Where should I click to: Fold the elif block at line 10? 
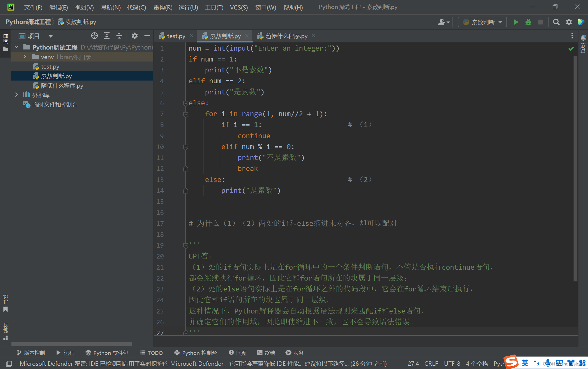click(x=186, y=147)
